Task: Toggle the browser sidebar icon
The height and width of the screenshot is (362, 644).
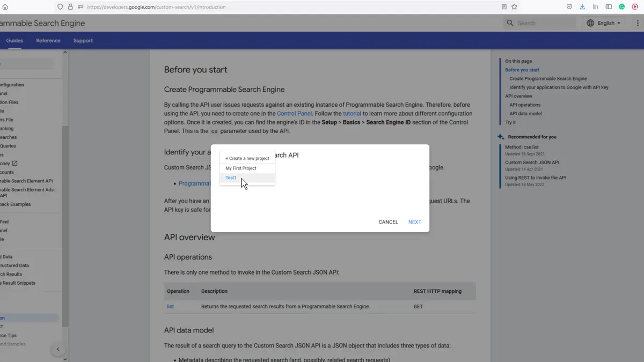Action: (x=609, y=7)
